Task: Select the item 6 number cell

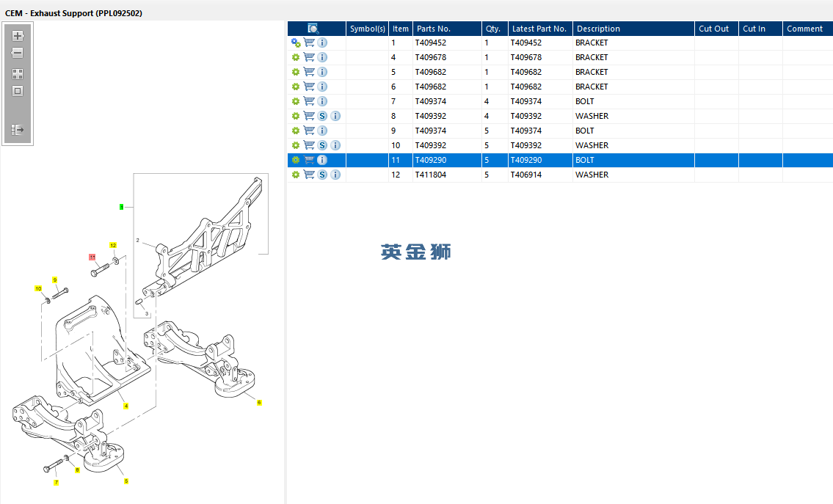Action: click(x=401, y=87)
